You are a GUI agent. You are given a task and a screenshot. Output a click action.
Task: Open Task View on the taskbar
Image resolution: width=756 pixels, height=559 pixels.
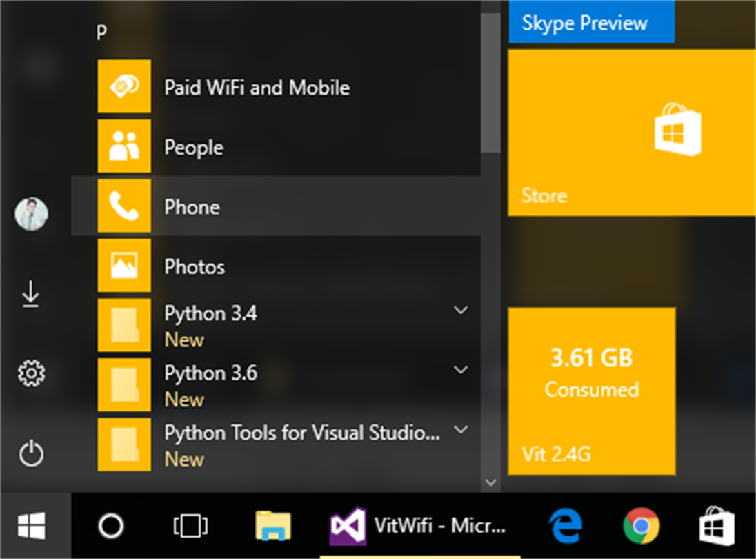(x=190, y=526)
